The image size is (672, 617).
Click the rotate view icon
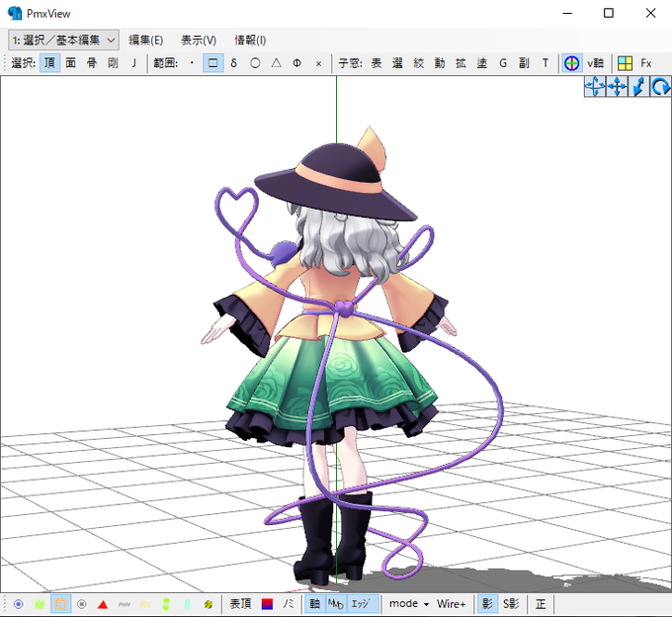pos(660,87)
